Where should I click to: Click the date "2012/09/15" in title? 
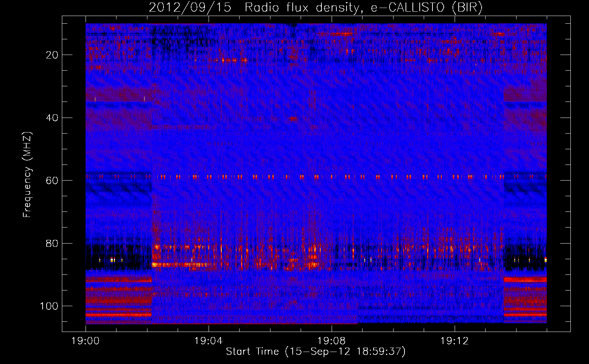point(190,8)
